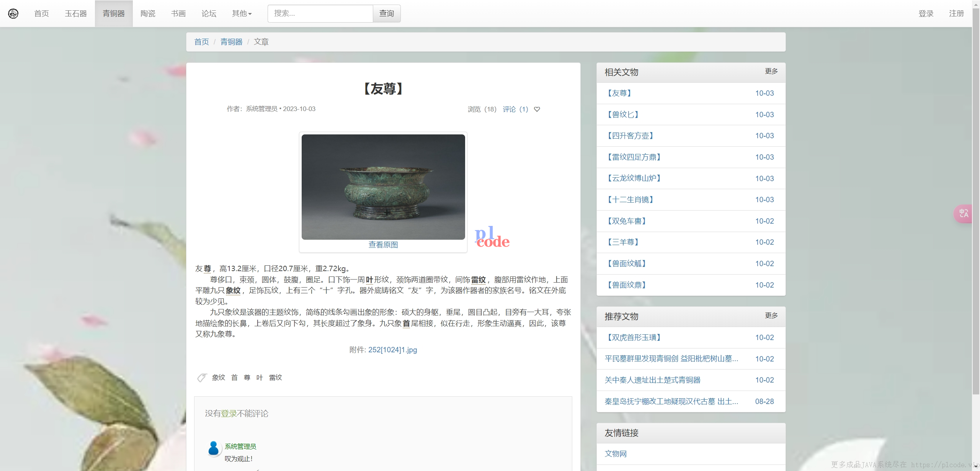Click the scrollbar down arrow
This screenshot has height=471, width=980.
coord(976,467)
